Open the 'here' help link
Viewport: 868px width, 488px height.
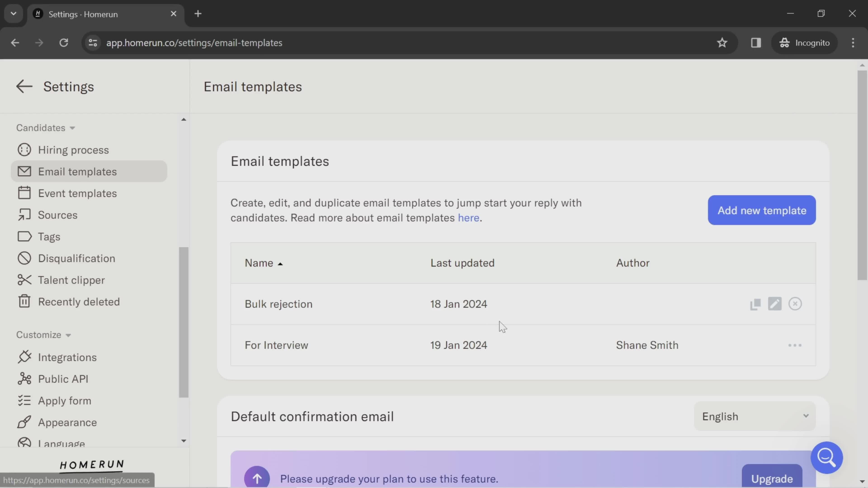pyautogui.click(x=468, y=218)
